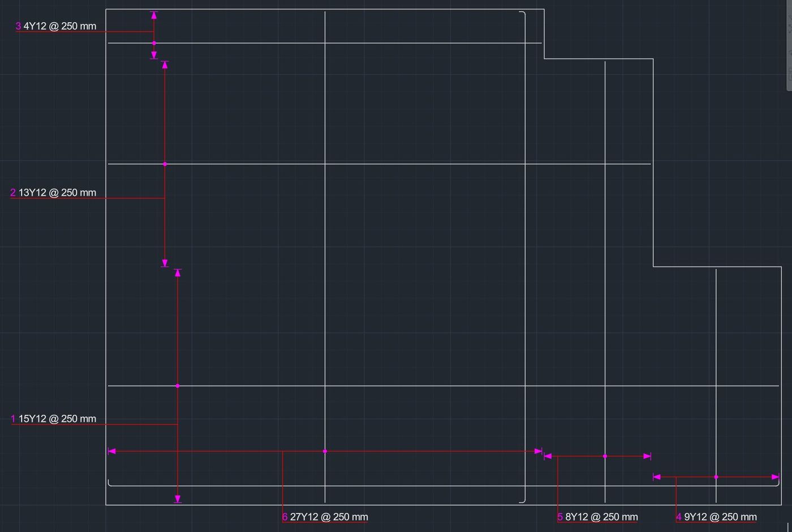Select the "4Y12 @ 250 mm" rebar label

60,26
